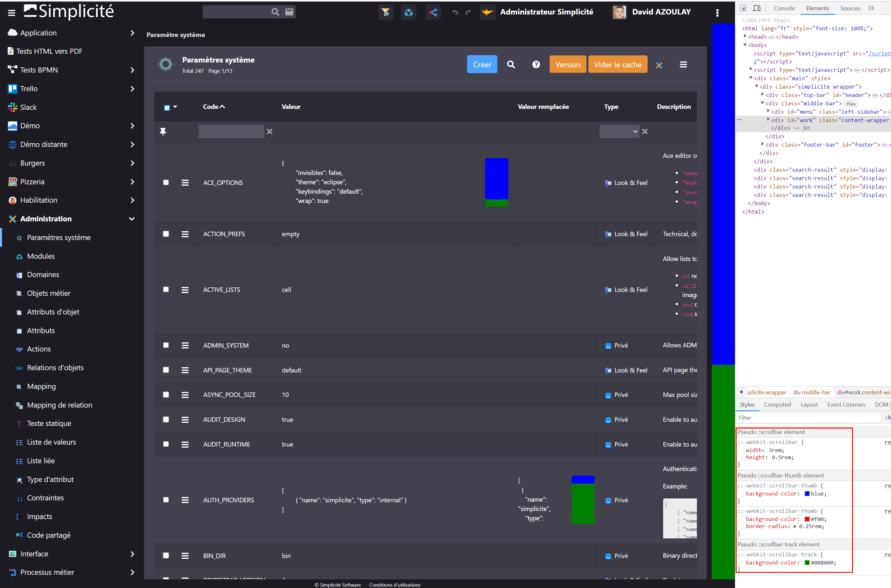
Task: Sort by Code column header
Action: tap(214, 107)
